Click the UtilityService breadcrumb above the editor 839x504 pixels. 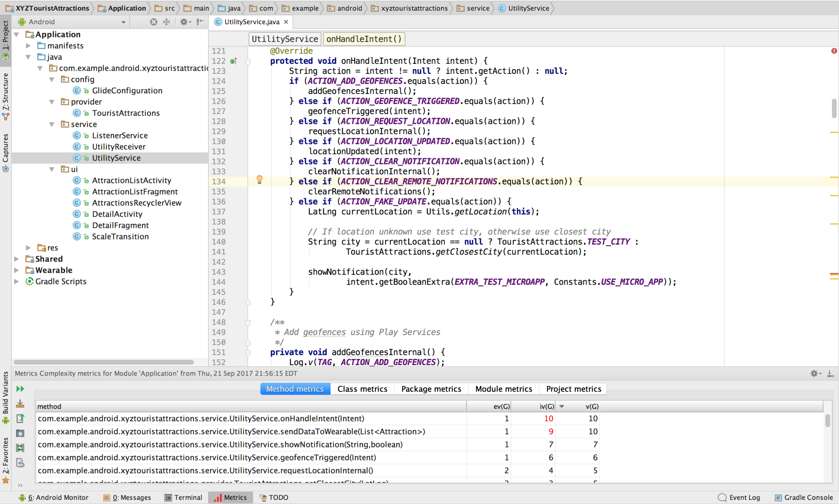[x=284, y=39]
